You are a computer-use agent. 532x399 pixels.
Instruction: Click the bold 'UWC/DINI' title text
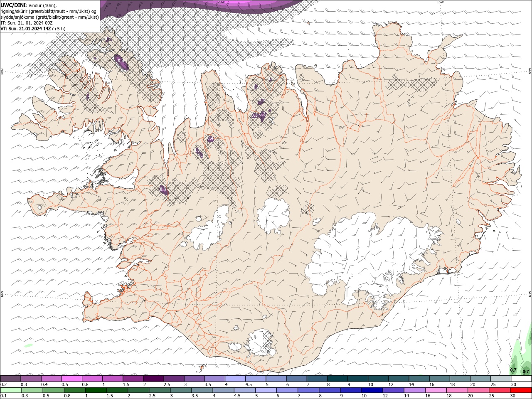[x=13, y=5]
